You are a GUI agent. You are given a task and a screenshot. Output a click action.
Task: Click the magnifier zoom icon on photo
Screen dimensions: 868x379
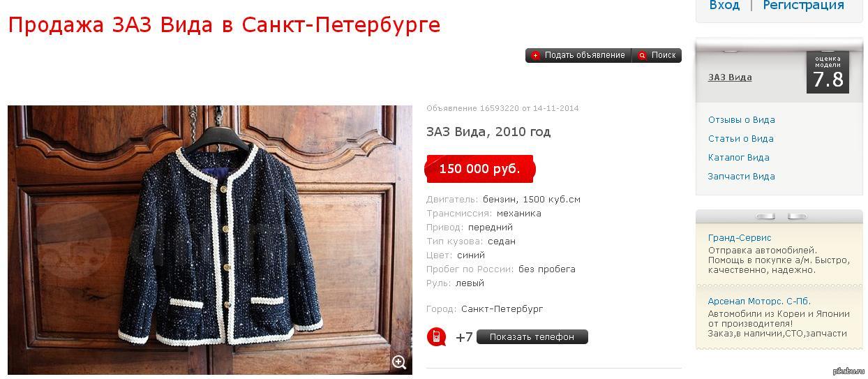coord(399,362)
